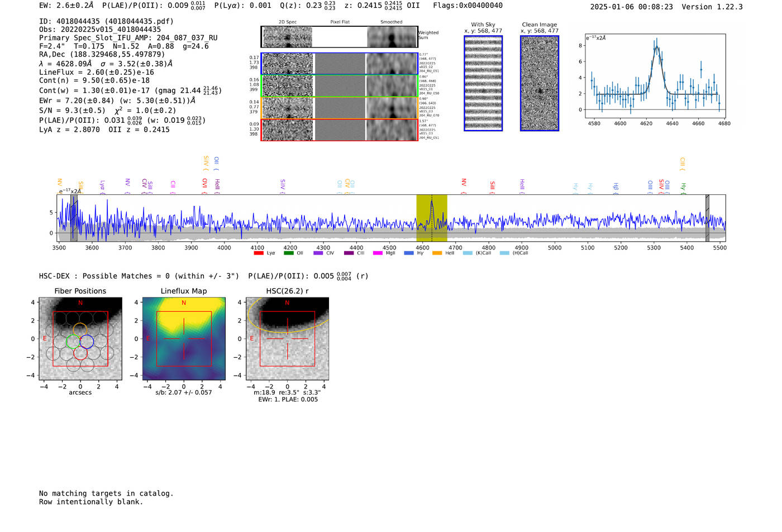Image resolution: width=782 pixels, height=532 pixels.
Task: Click the blue fiber circle in Fiber Positions
Action: click(87, 342)
